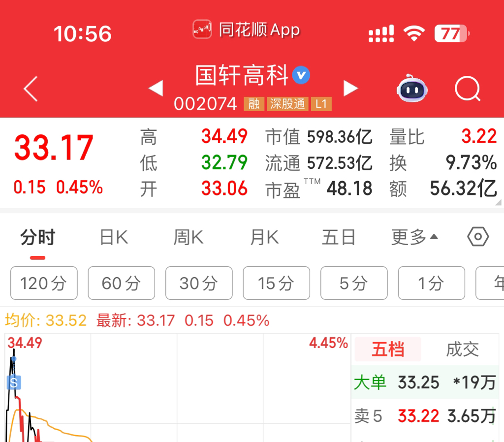The image size is (504, 442).
Task: Tap the 大单 33.25 row
Action: (x=425, y=382)
